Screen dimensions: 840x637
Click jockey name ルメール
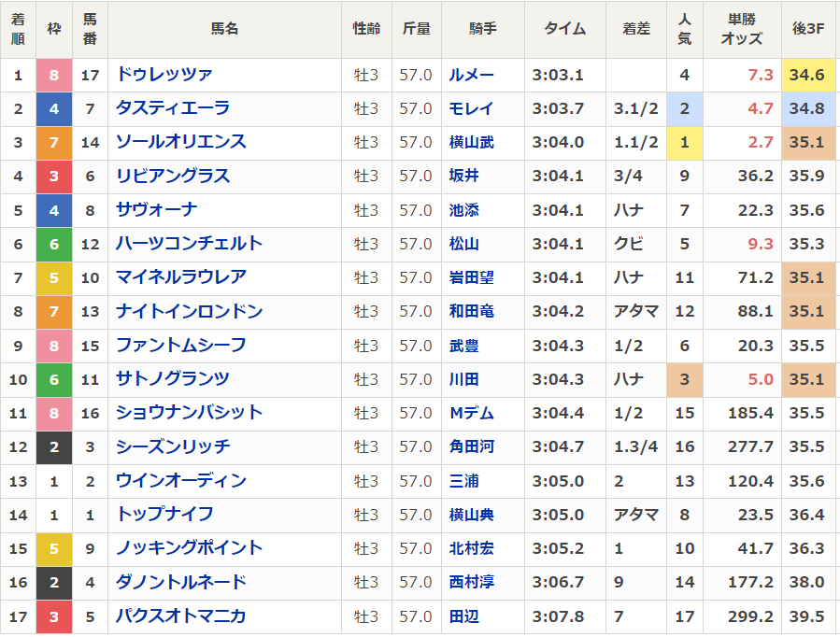click(x=471, y=75)
